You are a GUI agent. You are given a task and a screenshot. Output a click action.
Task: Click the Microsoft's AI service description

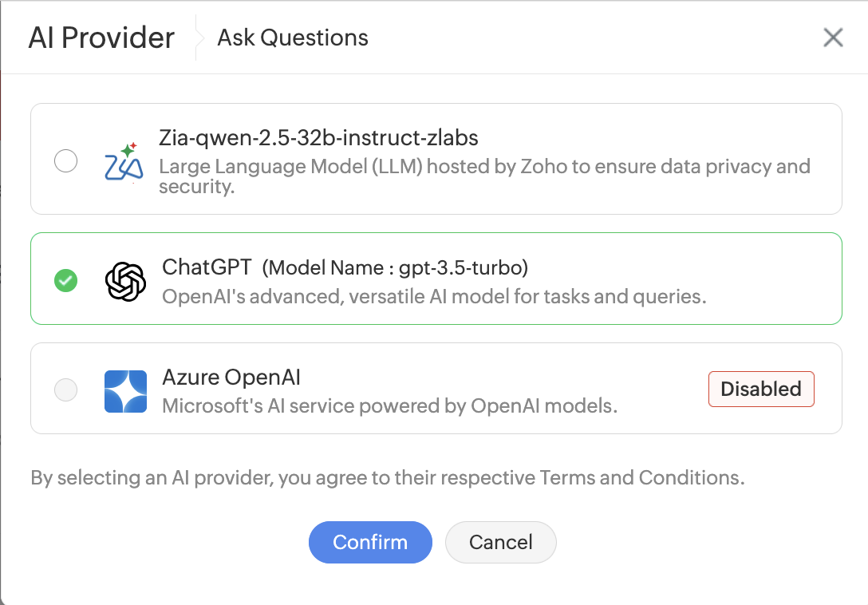coord(389,406)
